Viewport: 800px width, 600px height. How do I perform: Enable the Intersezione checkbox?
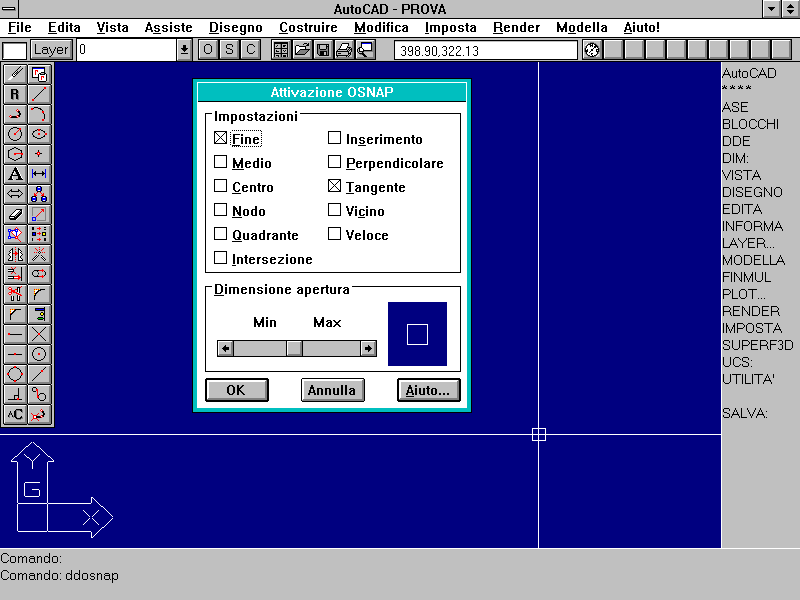[x=220, y=258]
